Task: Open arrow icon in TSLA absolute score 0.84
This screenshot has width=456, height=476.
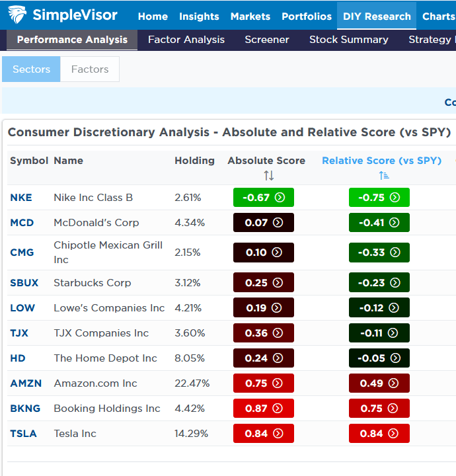Action: click(278, 434)
